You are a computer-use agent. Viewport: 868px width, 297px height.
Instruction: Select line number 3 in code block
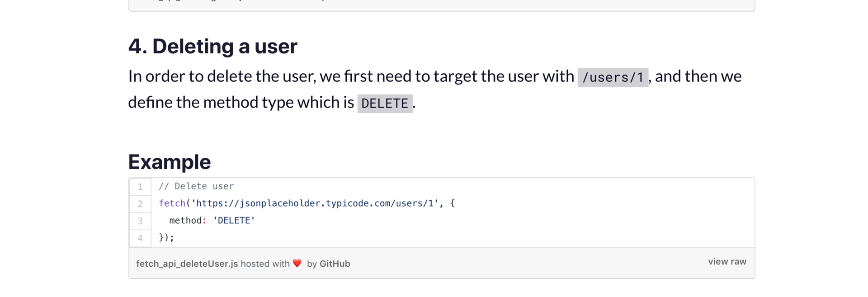click(140, 221)
